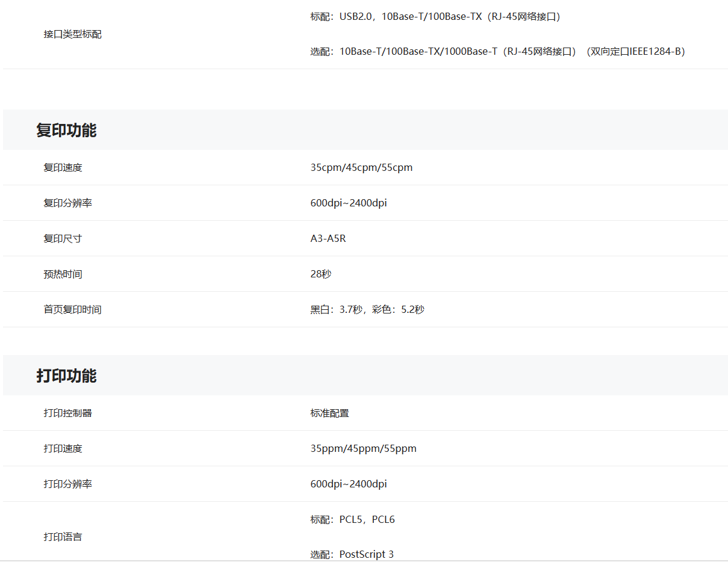Click the 标准配置 value text
The width and height of the screenshot is (728, 562).
click(329, 413)
